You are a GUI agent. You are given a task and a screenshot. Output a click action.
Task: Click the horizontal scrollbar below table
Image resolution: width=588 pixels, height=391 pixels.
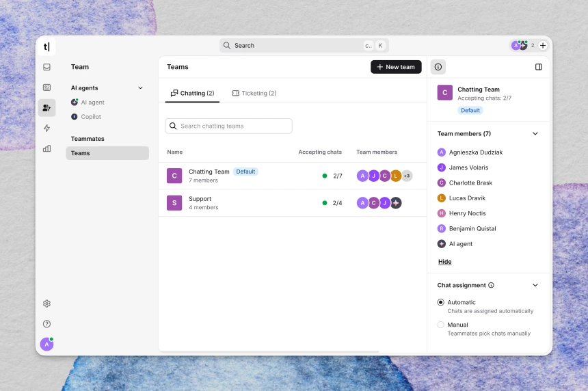coord(269,351)
